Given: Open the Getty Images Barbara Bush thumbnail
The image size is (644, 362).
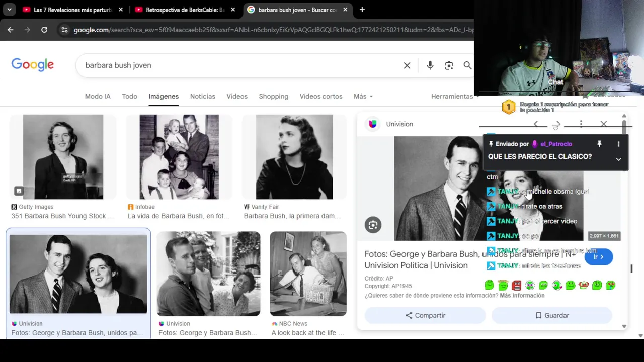Looking at the screenshot, I should click(x=63, y=157).
